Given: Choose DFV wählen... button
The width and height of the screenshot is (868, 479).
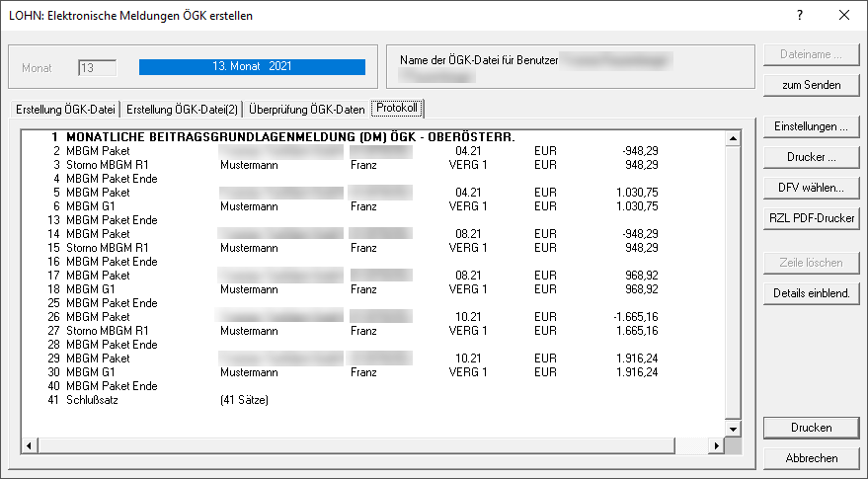Looking at the screenshot, I should (811, 188).
